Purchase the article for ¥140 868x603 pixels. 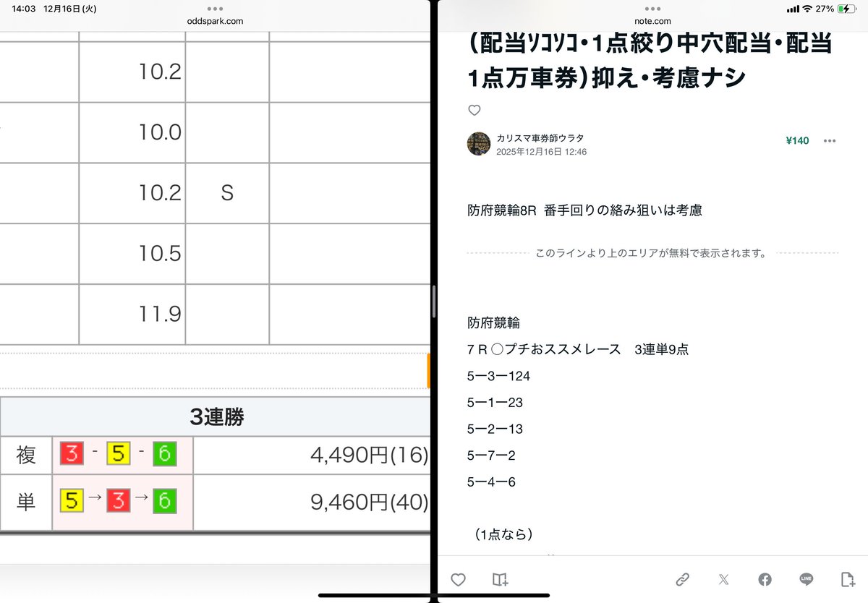tap(796, 141)
